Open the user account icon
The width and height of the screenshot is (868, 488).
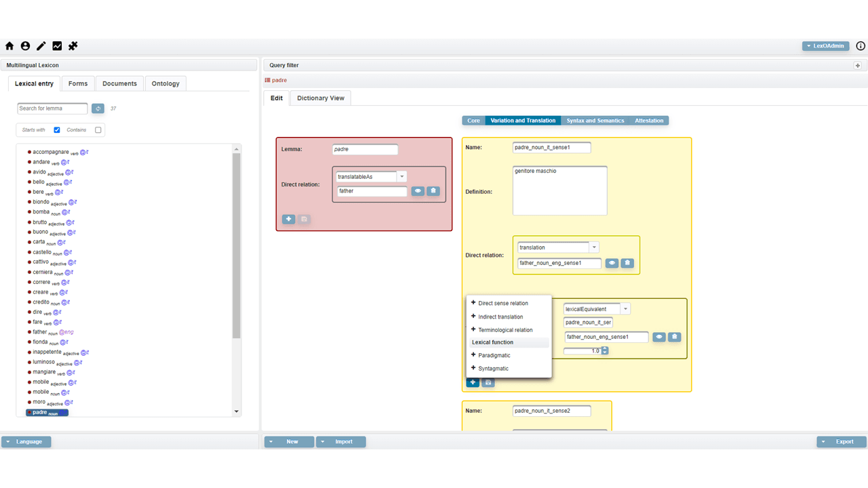pos(25,46)
